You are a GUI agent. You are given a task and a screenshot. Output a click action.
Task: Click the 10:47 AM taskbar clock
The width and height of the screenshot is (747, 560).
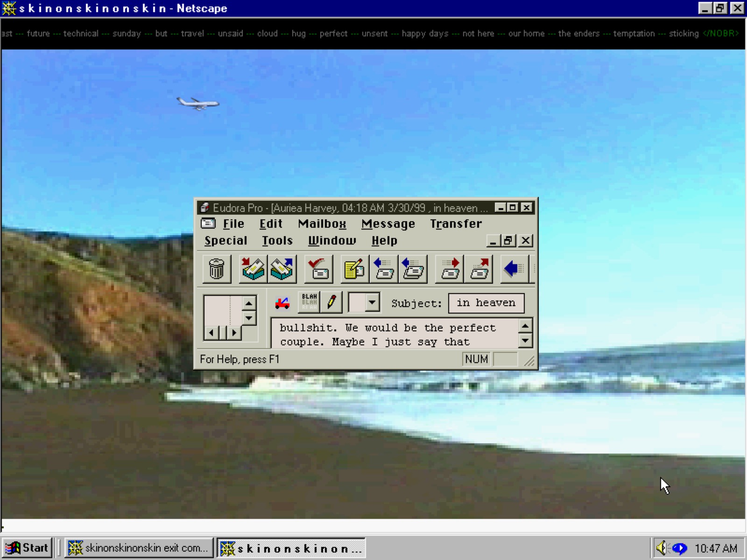716,548
